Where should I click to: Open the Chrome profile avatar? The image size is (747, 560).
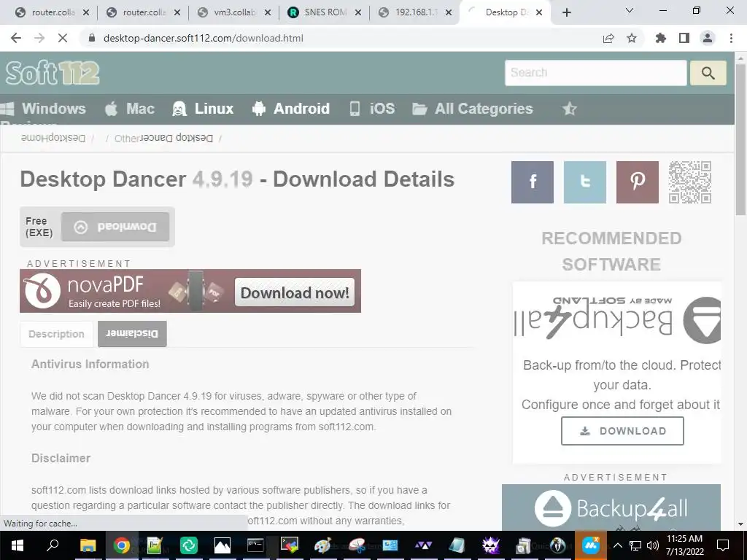tap(708, 38)
